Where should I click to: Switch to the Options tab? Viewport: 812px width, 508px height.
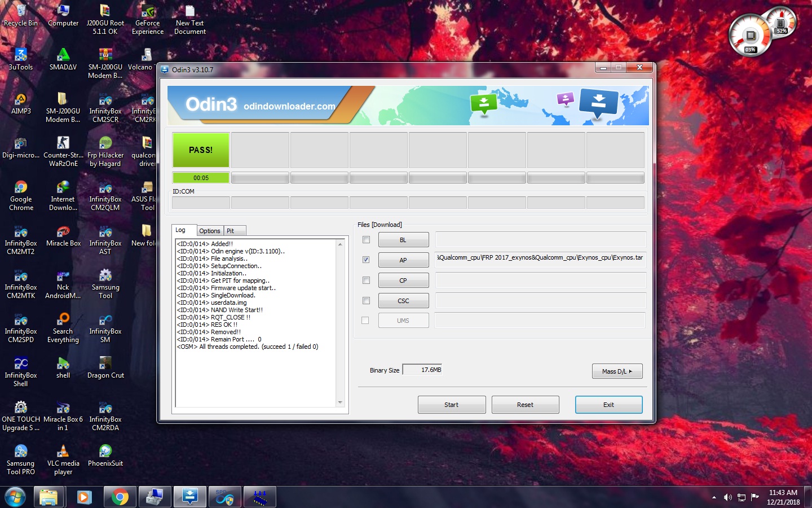click(210, 231)
